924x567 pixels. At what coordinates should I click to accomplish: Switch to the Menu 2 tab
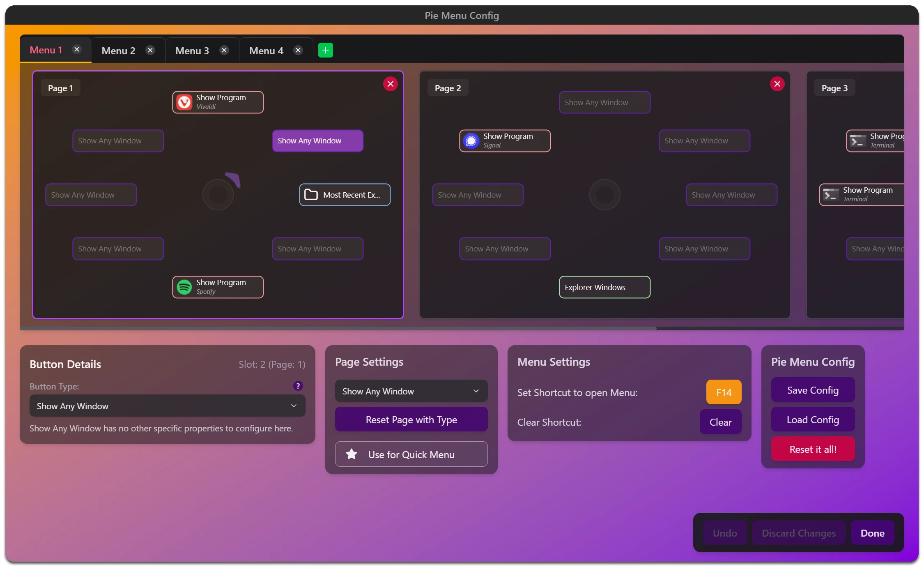pos(118,51)
